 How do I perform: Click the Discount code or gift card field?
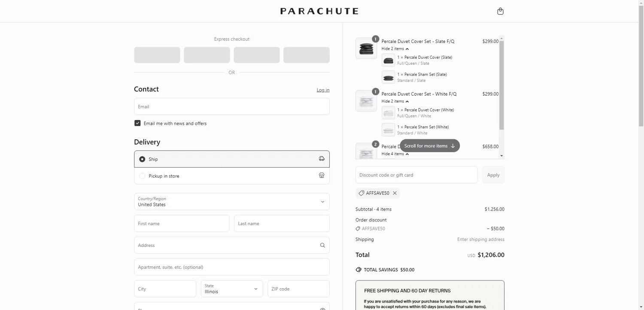pos(416,175)
